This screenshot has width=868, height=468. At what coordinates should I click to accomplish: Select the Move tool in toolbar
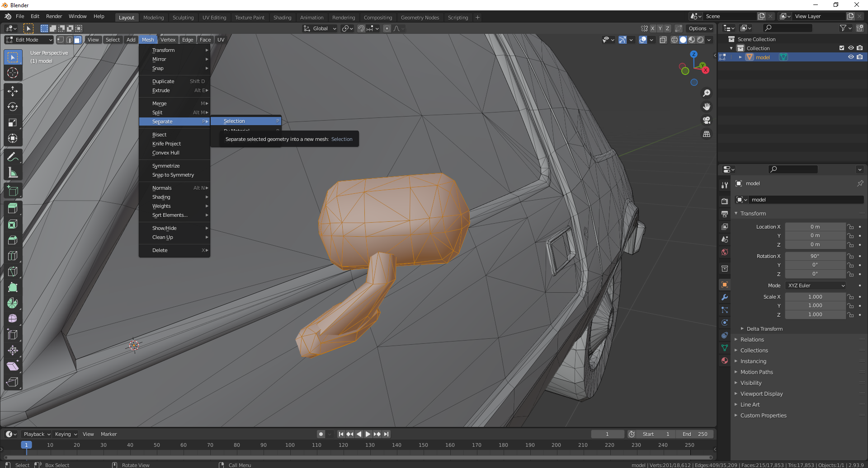tap(13, 91)
